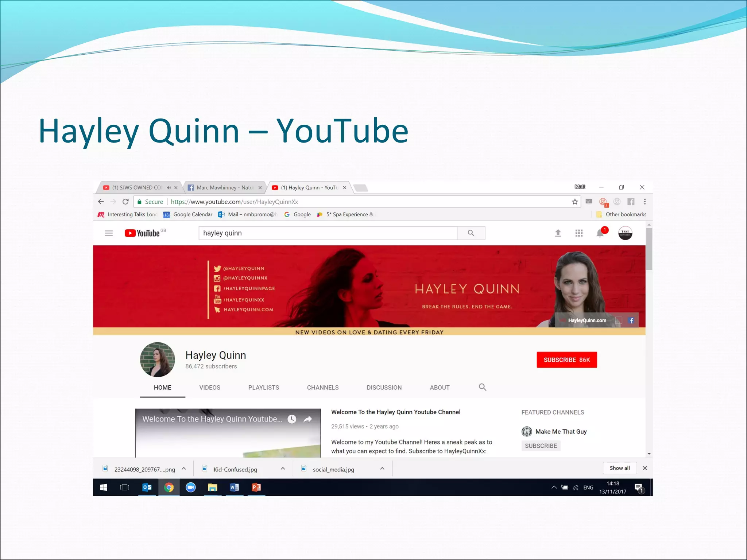The height and width of the screenshot is (560, 747).
Task: Expand options for social_media.jpg download
Action: click(x=382, y=469)
